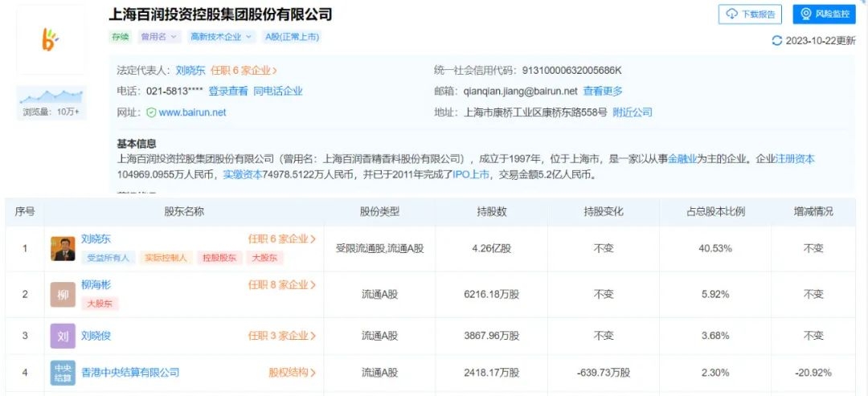This screenshot has height=396, width=868.
Task: Click the monitor icon in 风险监控 button
Action: [x=806, y=14]
